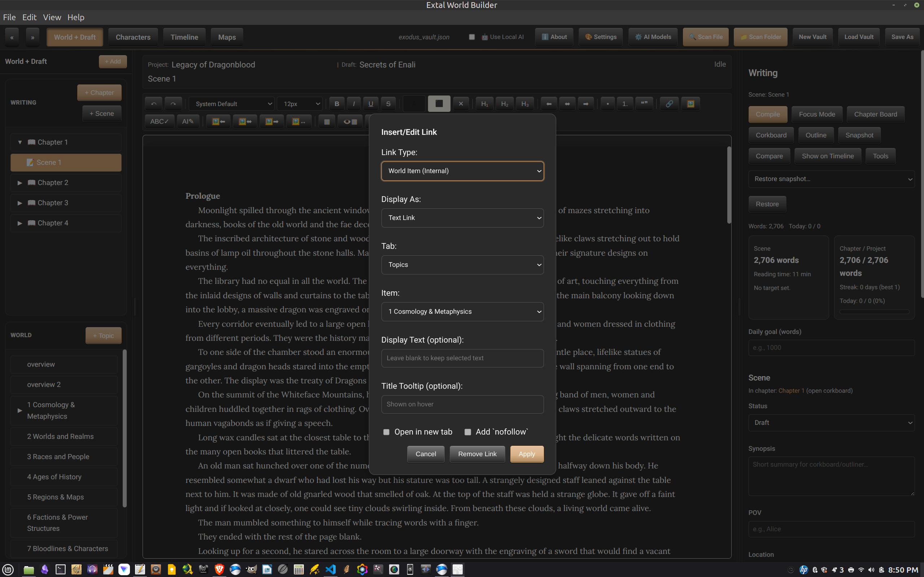The width and height of the screenshot is (924, 577).
Task: Toggle bold formatting in editor toolbar
Action: 336,104
